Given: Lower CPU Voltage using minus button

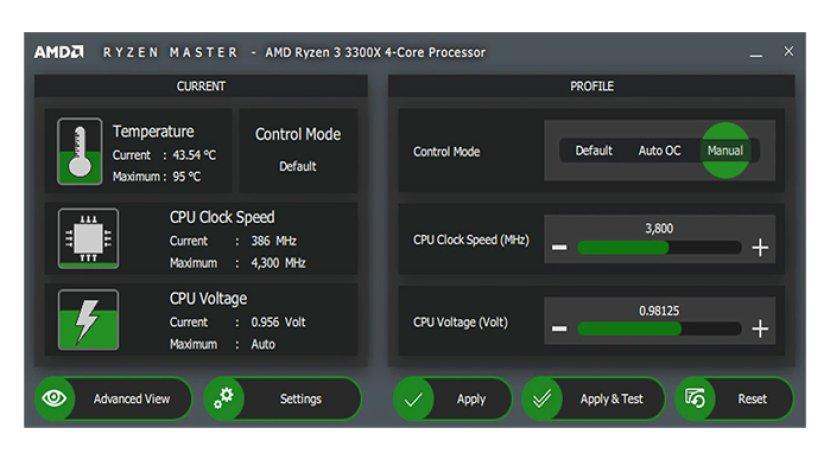Looking at the screenshot, I should (x=559, y=328).
